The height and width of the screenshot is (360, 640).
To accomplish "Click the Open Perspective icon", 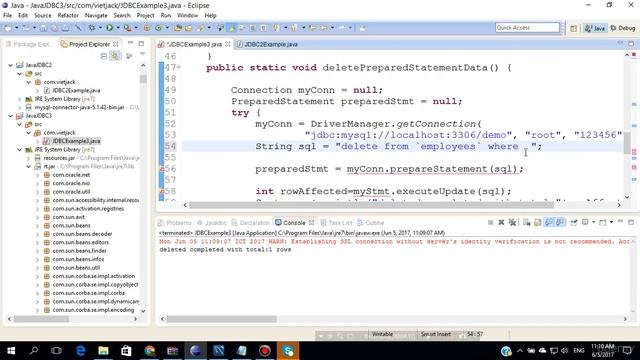I will click(x=573, y=28).
